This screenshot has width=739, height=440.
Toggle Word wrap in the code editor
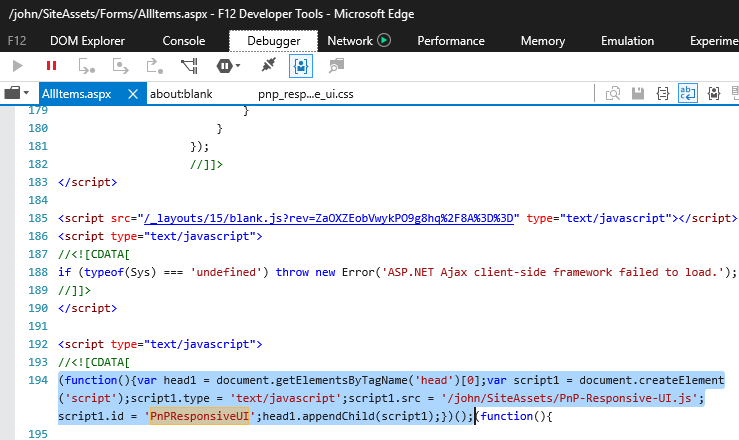[x=688, y=93]
